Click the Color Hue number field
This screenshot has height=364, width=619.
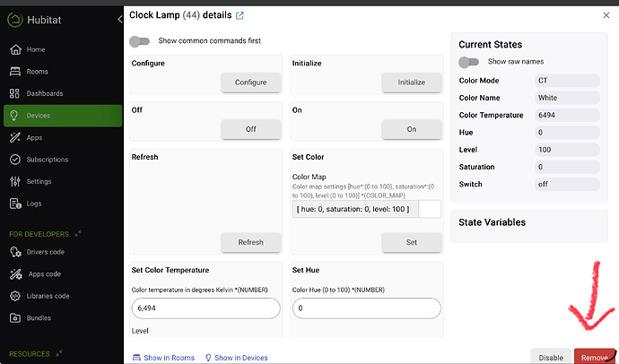tap(366, 308)
